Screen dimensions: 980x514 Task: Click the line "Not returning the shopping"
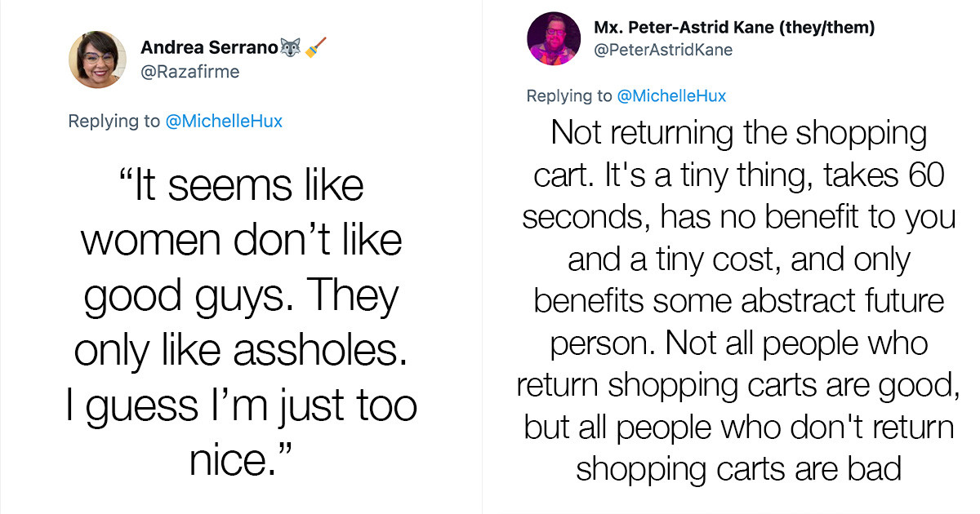[739, 133]
